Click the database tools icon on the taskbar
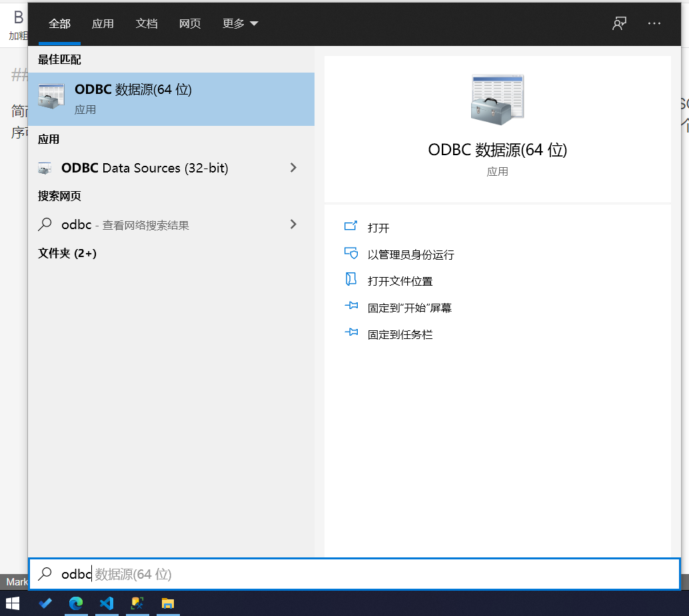This screenshot has width=689, height=616. point(137,603)
